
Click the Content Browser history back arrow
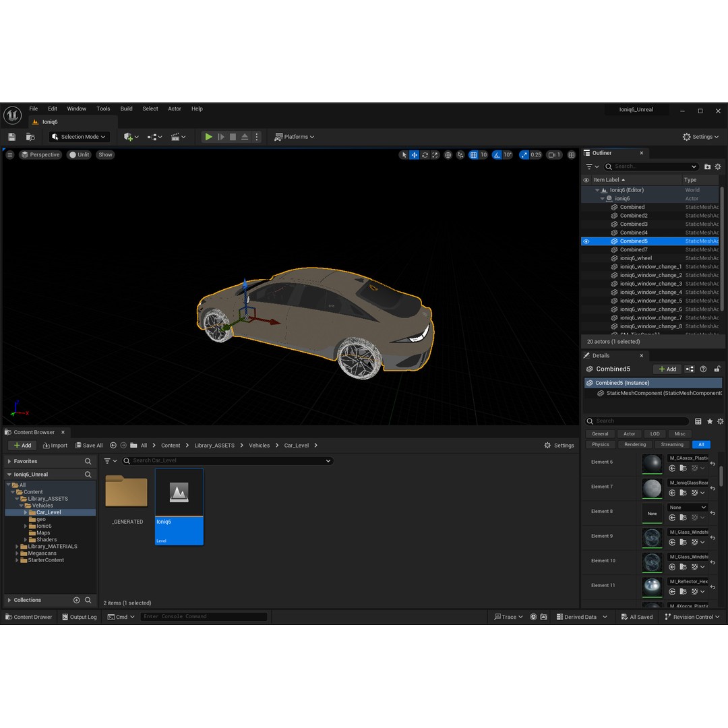[113, 446]
